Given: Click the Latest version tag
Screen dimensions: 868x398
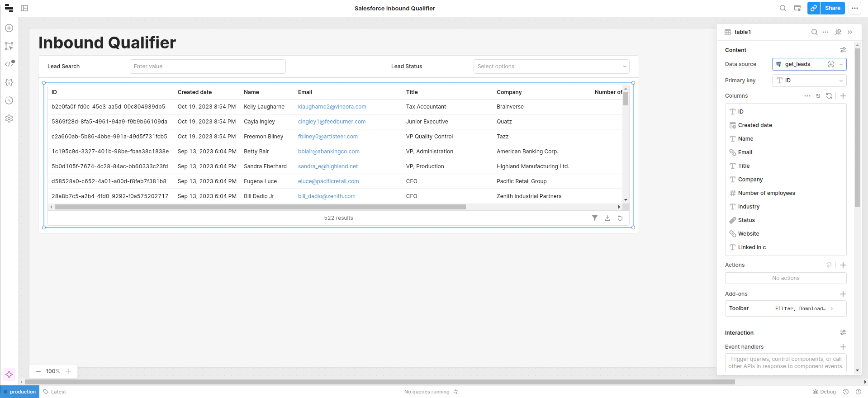Looking at the screenshot, I should pyautogui.click(x=55, y=392).
